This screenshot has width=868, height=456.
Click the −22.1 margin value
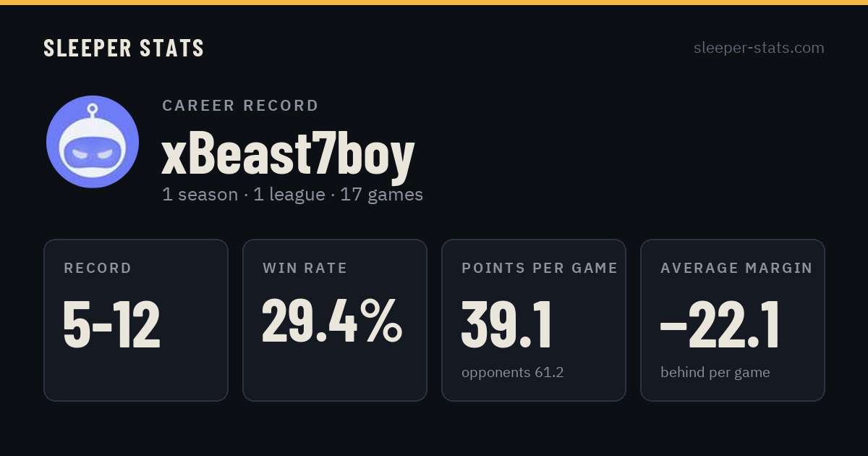[720, 325]
